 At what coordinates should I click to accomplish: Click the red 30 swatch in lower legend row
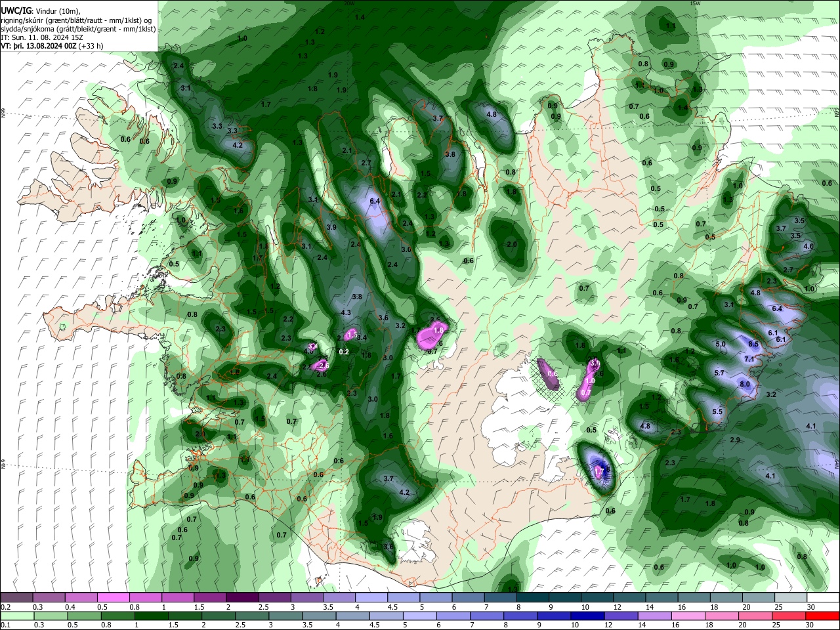(824, 616)
